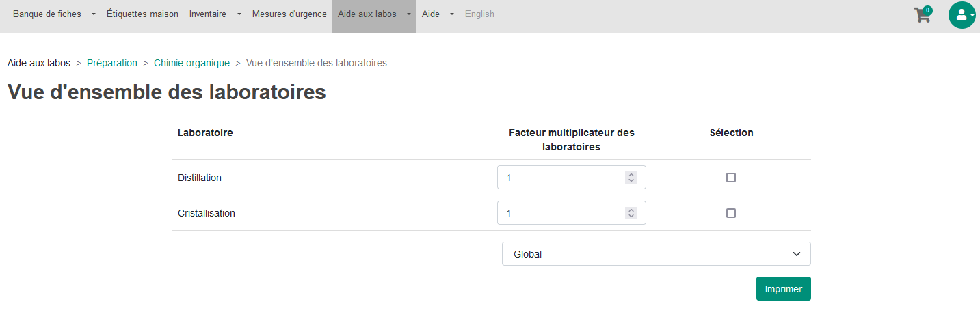Go to Préparation breadcrumb link
Image resolution: width=980 pixels, height=334 pixels.
click(x=112, y=63)
